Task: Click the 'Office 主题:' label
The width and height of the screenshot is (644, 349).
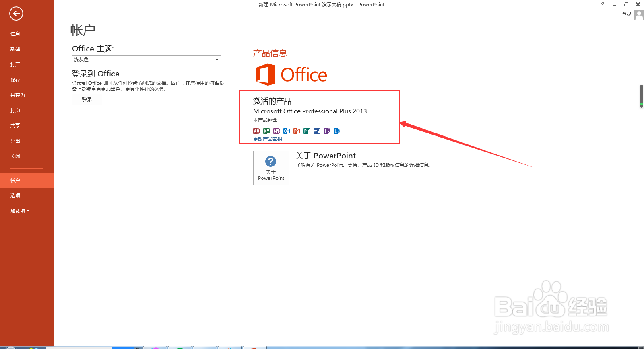Action: coord(93,49)
